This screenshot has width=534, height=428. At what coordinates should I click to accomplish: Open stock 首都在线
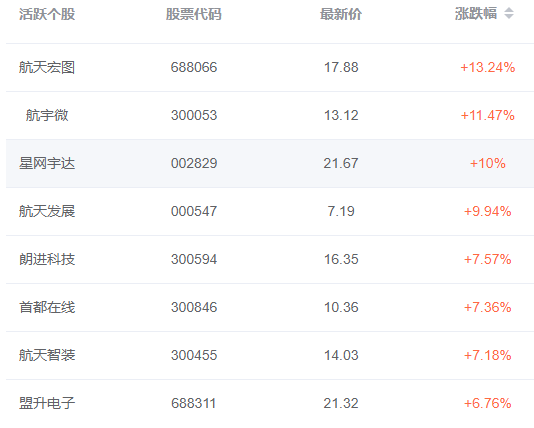[x=47, y=307]
